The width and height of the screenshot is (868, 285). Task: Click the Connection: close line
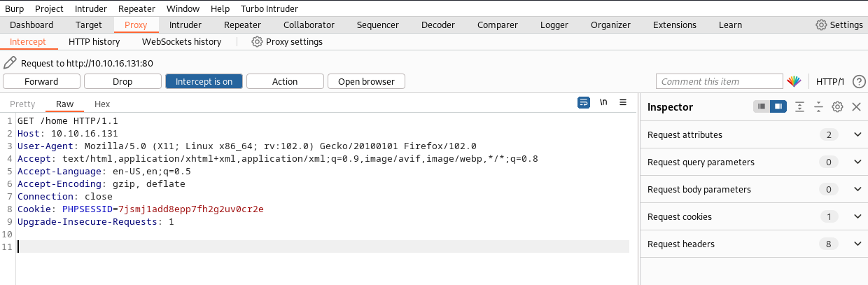[x=65, y=197]
